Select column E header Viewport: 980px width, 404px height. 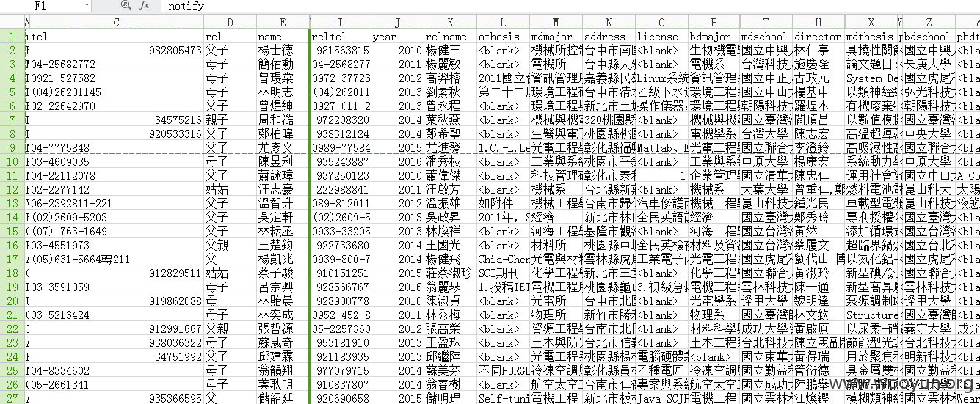283,23
